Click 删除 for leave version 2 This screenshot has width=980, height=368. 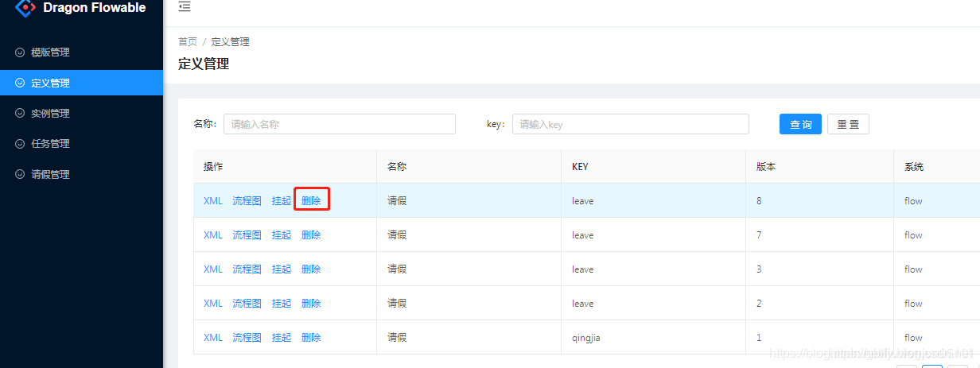pos(311,303)
